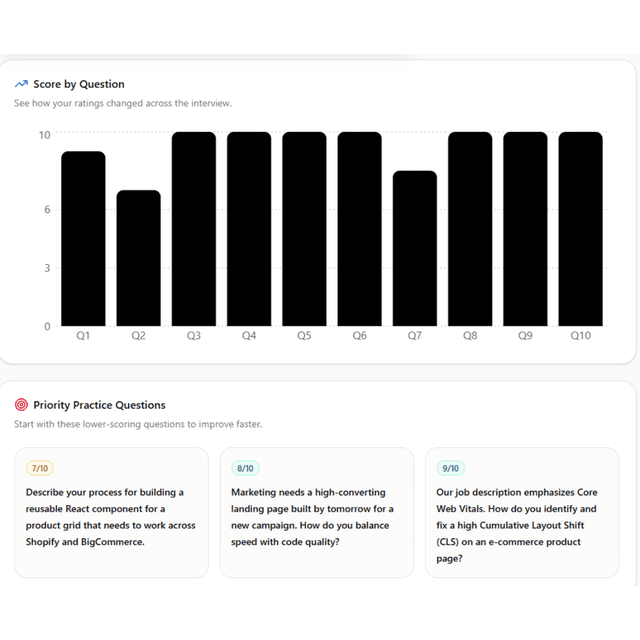
Task: Click the Q2 score bar
Action: tap(138, 258)
